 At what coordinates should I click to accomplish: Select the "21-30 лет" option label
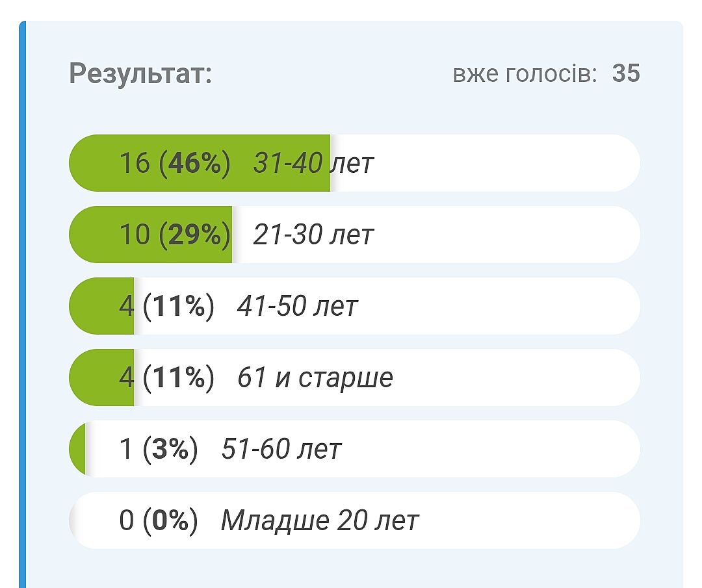tap(313, 235)
